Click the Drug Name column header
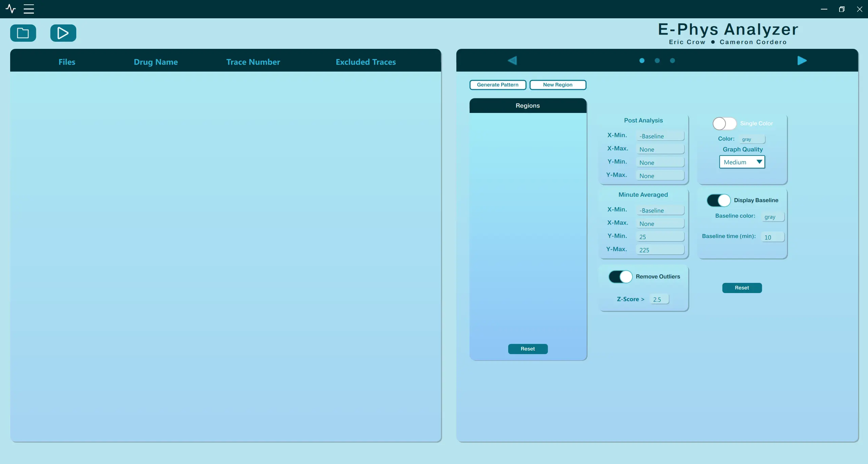The height and width of the screenshot is (464, 868). click(x=156, y=62)
